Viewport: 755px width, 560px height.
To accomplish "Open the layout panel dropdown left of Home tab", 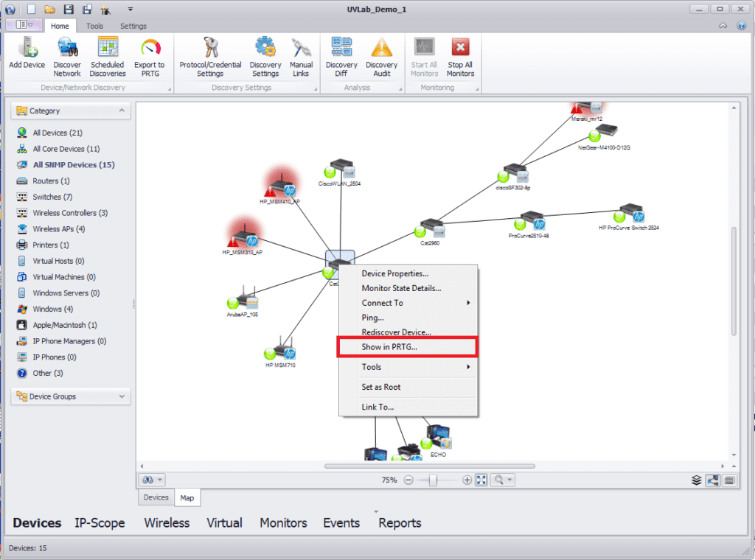I will coord(24,24).
